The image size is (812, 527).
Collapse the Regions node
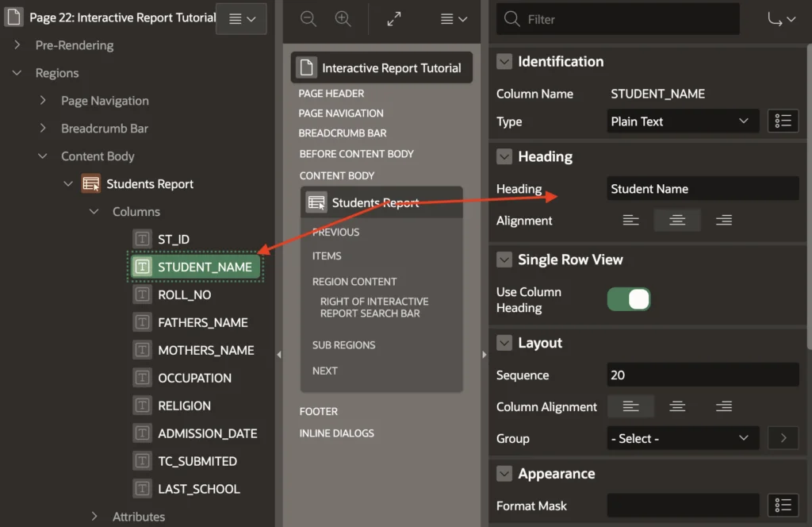[x=17, y=73]
